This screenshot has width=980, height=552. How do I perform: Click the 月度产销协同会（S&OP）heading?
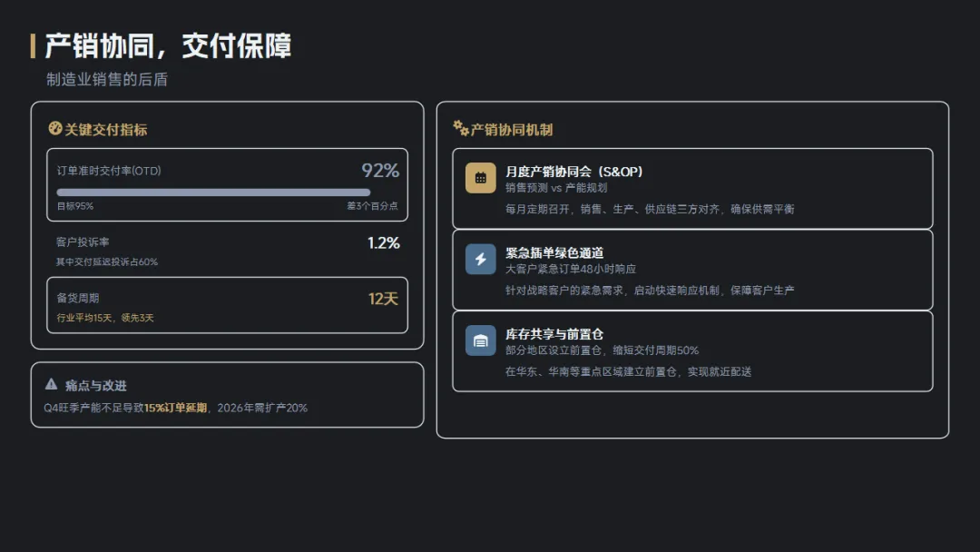point(574,172)
